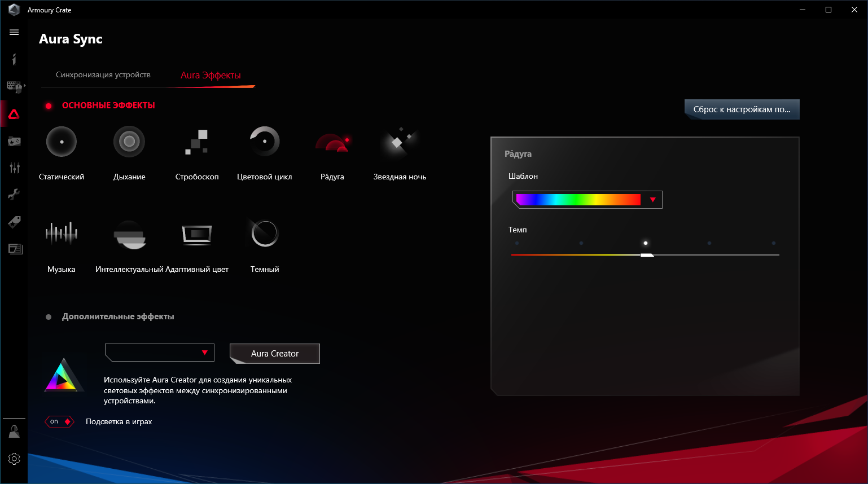Click the Сброс к настройкам по... button

tap(742, 109)
